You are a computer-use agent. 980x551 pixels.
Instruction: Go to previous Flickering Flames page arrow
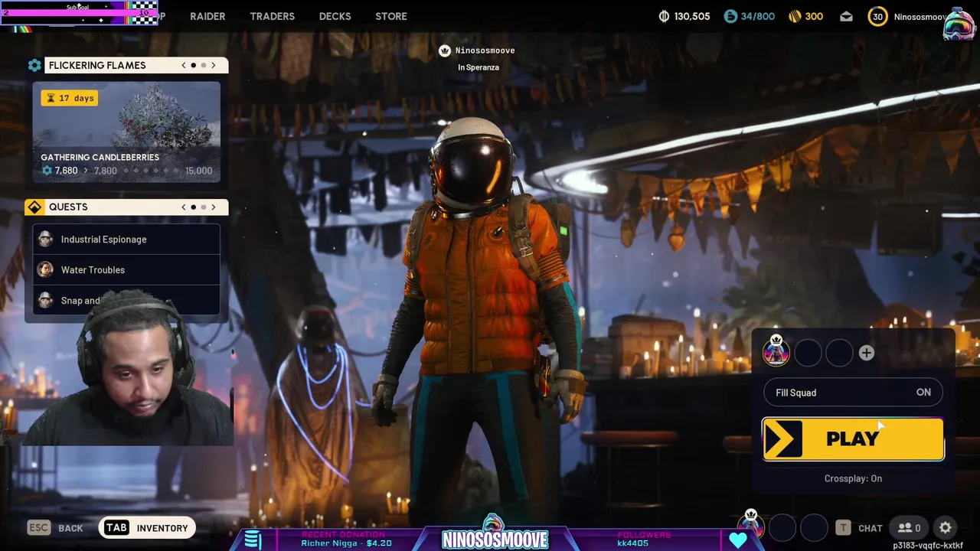point(184,65)
